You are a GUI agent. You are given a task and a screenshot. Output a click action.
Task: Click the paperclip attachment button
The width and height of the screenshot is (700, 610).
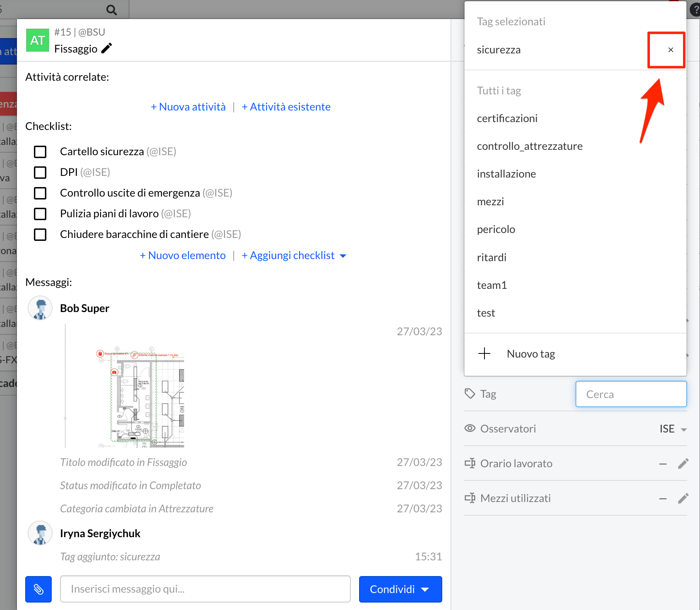[x=38, y=589]
